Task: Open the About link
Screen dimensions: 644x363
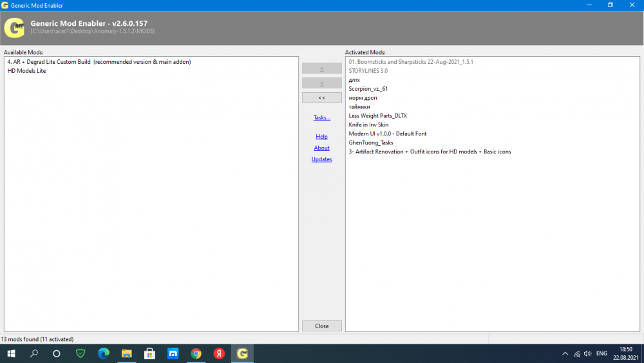Action: pyautogui.click(x=322, y=148)
